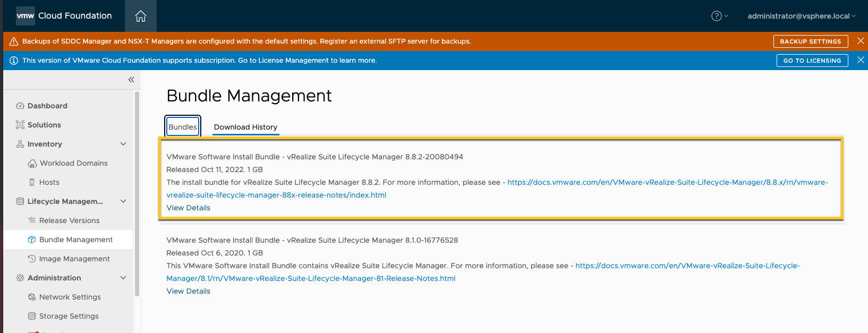Click the warning triangle icon in the orange banner

pyautogui.click(x=14, y=41)
